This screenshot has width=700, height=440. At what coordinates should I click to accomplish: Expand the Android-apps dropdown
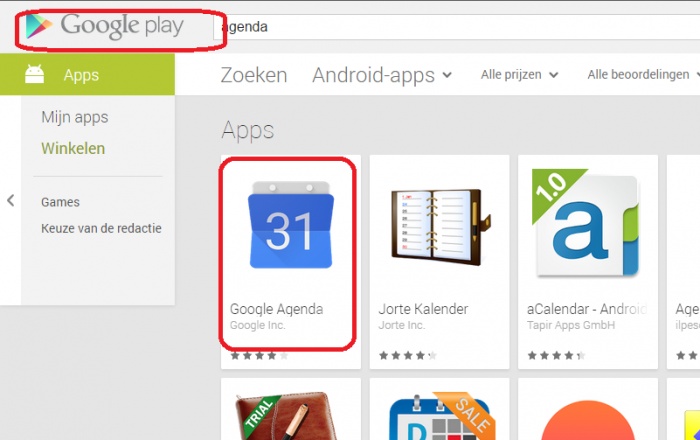pyautogui.click(x=382, y=75)
